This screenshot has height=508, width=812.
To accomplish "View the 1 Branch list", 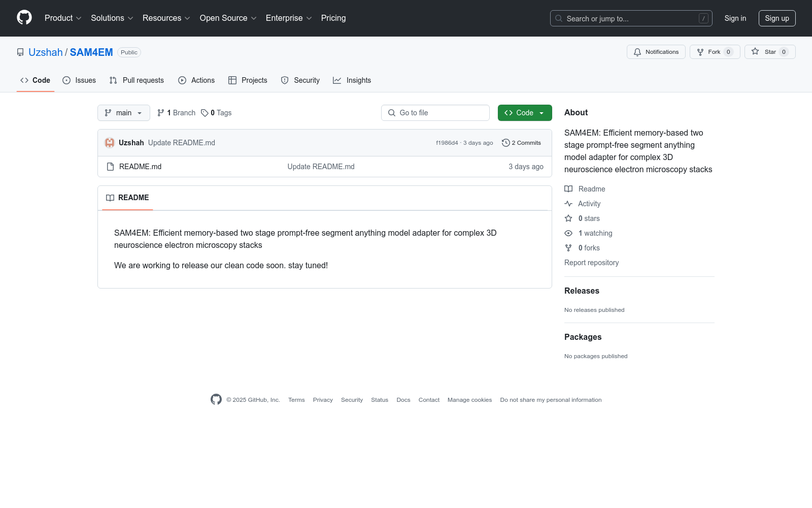I will (x=176, y=113).
